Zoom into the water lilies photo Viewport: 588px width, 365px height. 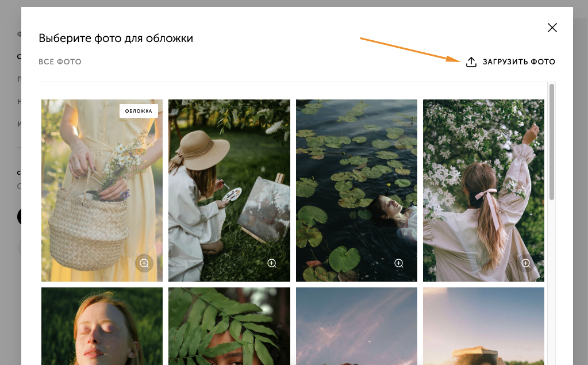pyautogui.click(x=399, y=263)
